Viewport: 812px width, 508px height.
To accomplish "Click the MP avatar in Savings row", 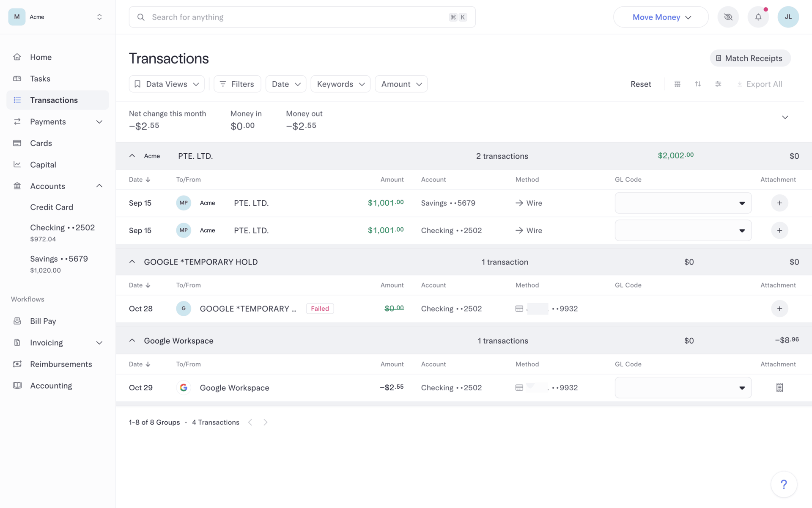I will point(184,203).
